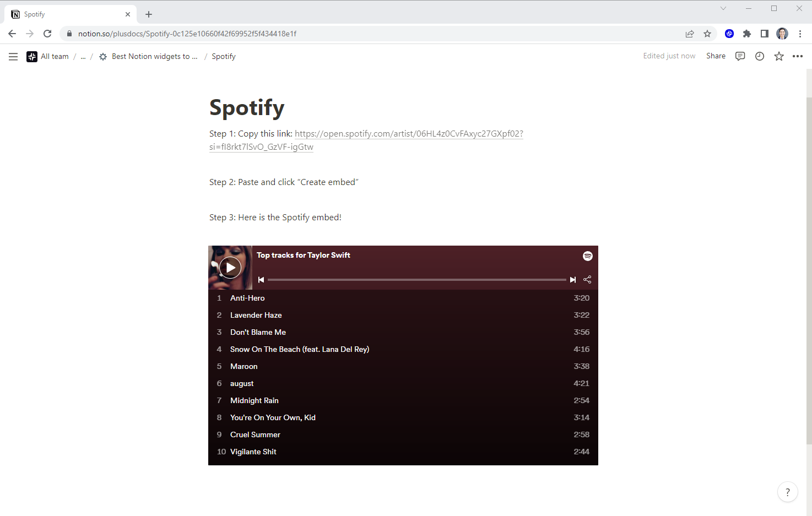Viewport: 812px width, 516px height.
Task: Open the Spotify logo link in the embed
Action: [x=588, y=256]
